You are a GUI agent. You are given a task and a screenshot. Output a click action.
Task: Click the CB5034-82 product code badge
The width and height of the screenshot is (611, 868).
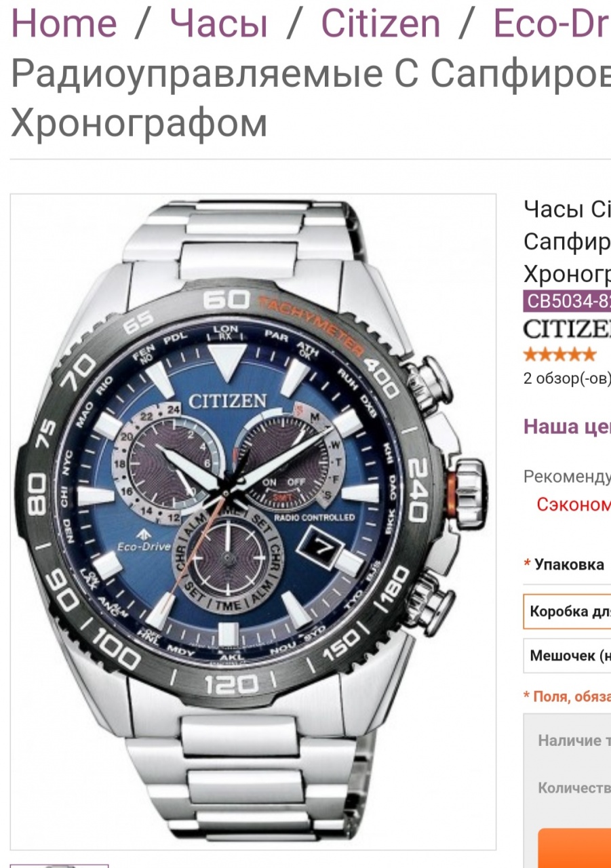point(567,300)
